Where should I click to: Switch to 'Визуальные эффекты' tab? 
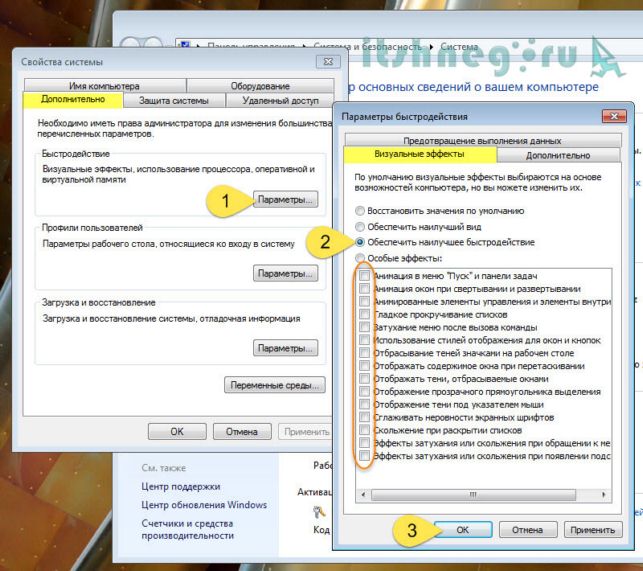[420, 154]
